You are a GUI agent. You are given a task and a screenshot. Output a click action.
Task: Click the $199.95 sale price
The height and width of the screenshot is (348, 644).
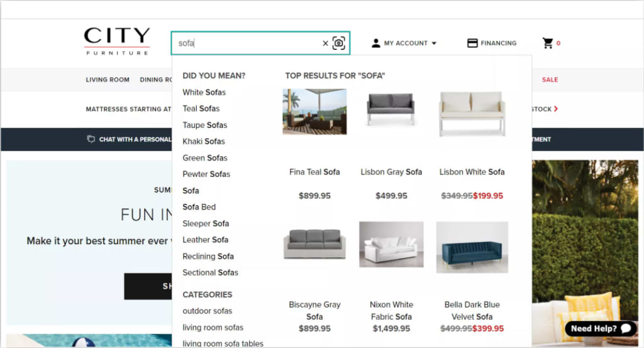[x=488, y=196]
